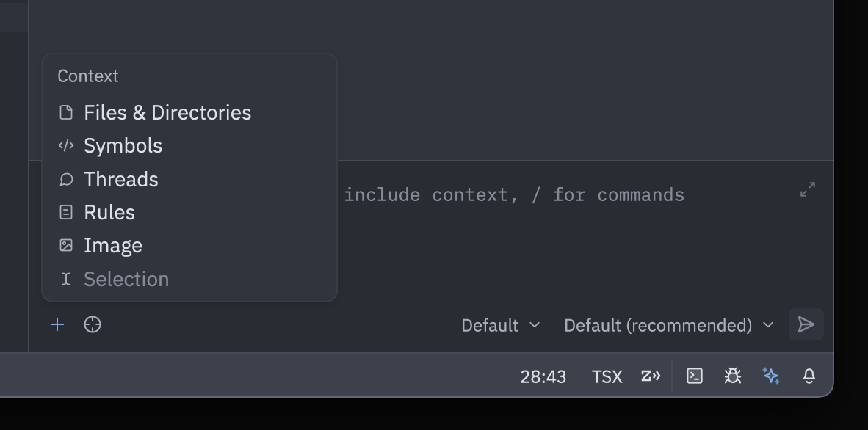Open the Default profile dropdown
This screenshot has width=868, height=430.
pyautogui.click(x=500, y=325)
